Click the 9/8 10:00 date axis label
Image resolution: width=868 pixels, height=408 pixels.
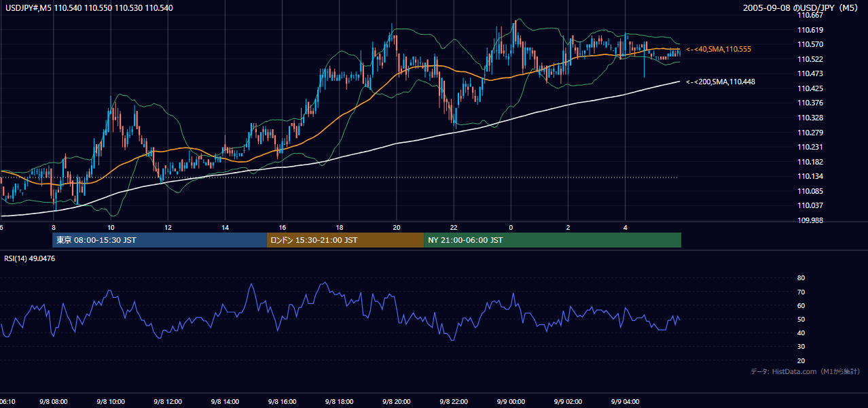[x=110, y=402]
